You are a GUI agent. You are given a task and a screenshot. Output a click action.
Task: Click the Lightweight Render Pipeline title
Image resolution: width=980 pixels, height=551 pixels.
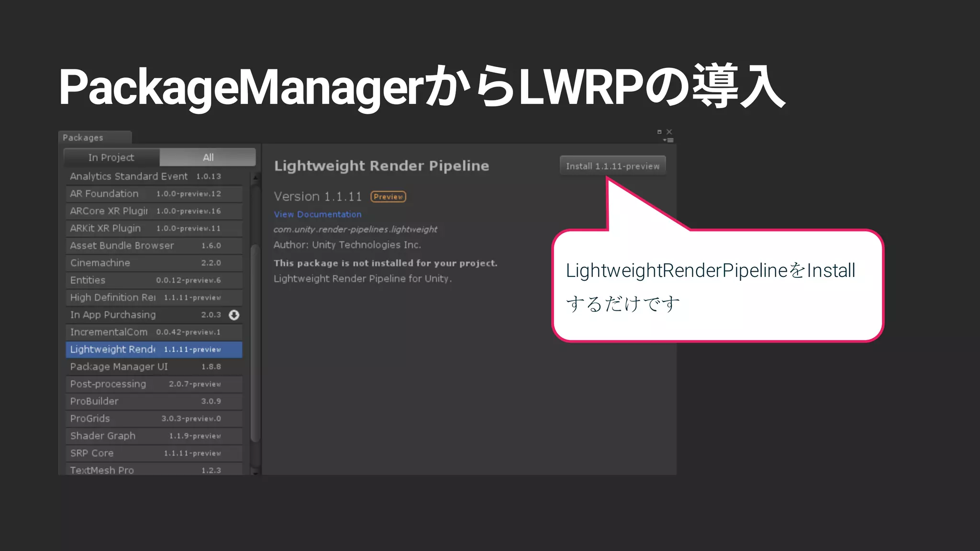[x=381, y=166]
